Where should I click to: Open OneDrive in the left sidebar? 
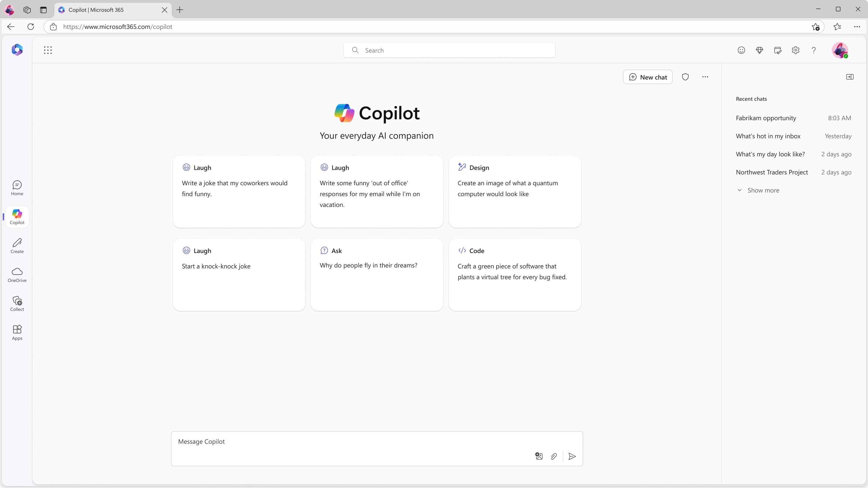point(17,275)
